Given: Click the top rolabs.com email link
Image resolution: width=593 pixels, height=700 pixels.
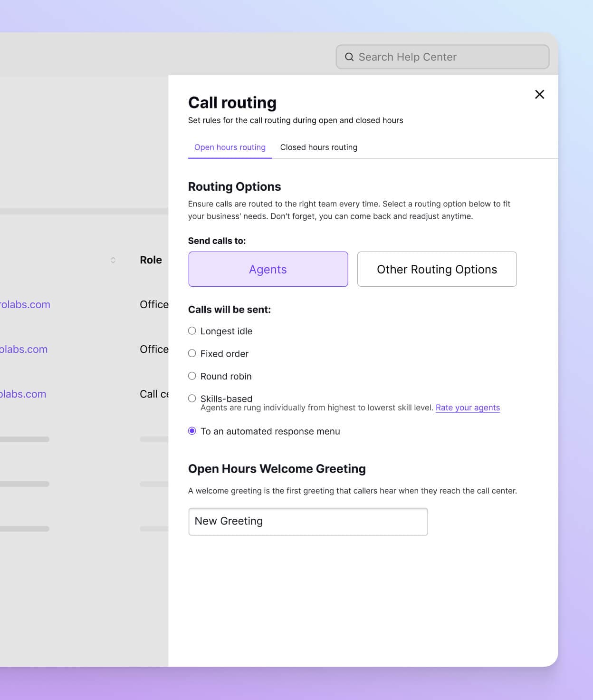Looking at the screenshot, I should point(25,304).
